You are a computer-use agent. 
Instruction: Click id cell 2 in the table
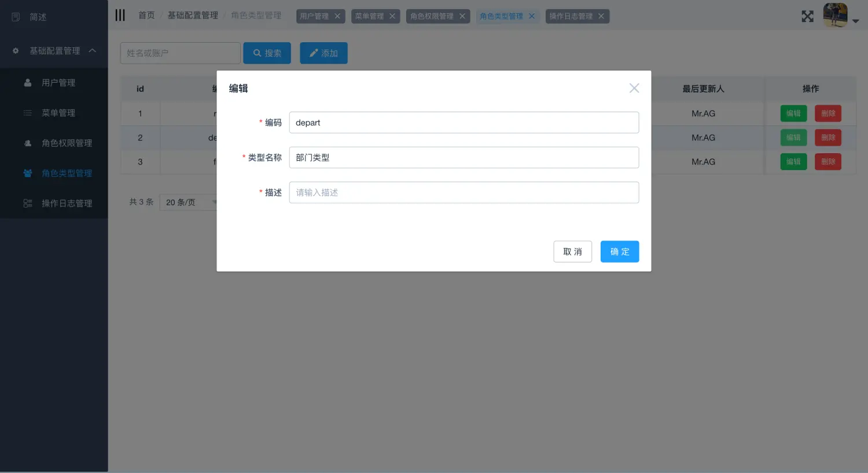point(140,138)
